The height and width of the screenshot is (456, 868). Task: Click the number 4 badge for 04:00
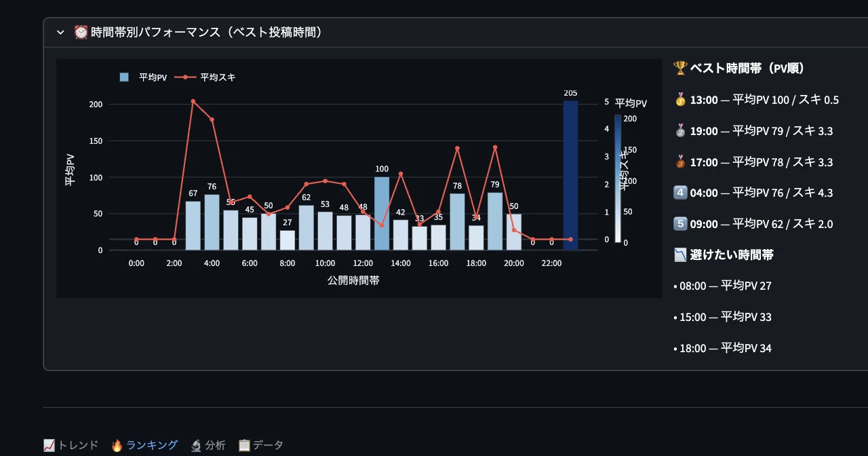click(680, 193)
